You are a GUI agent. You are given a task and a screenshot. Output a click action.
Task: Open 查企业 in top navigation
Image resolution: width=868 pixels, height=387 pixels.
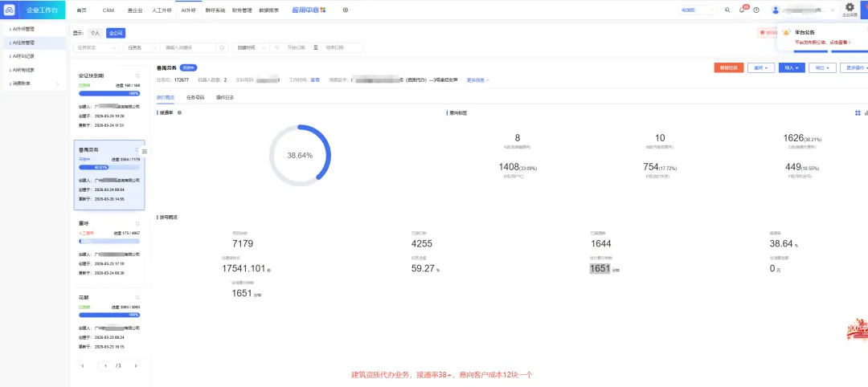135,10
